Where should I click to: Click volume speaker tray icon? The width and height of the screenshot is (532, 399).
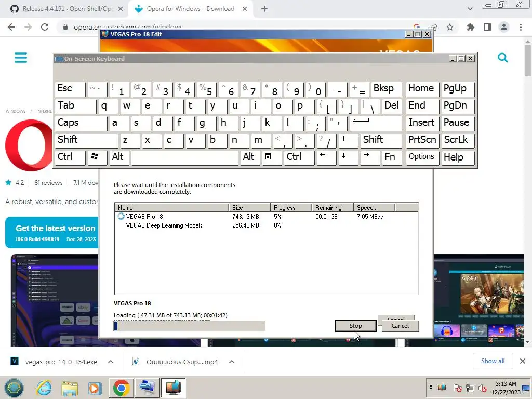point(482,388)
